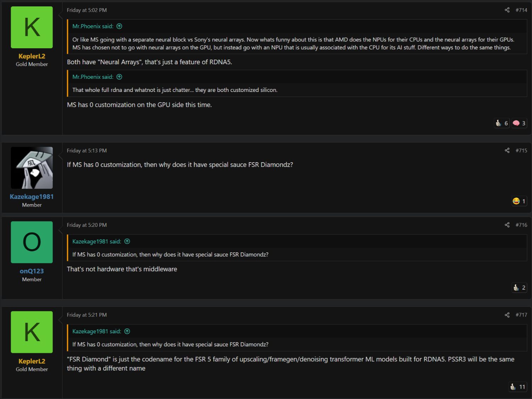Click Kazekage1981's avatar image
This screenshot has height=399, width=532.
pyautogui.click(x=32, y=168)
